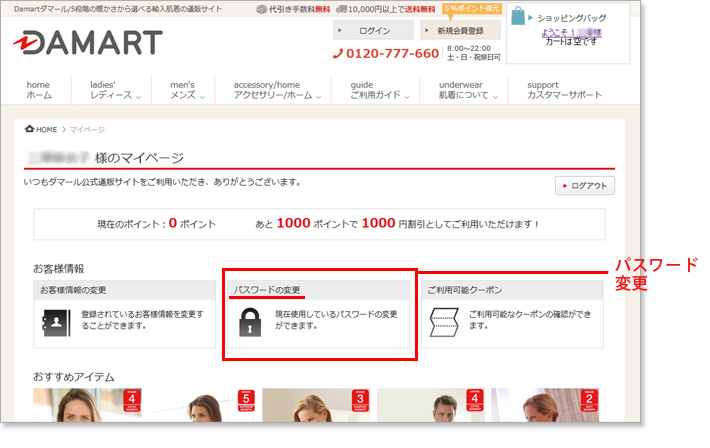Click the DAMART logo
Viewport: 710px width, 448px height.
tap(88, 43)
